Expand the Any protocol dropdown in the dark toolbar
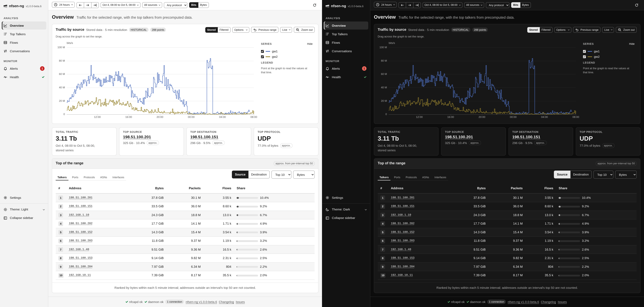Image resolution: width=644 pixels, height=307 pixels. [x=497, y=5]
